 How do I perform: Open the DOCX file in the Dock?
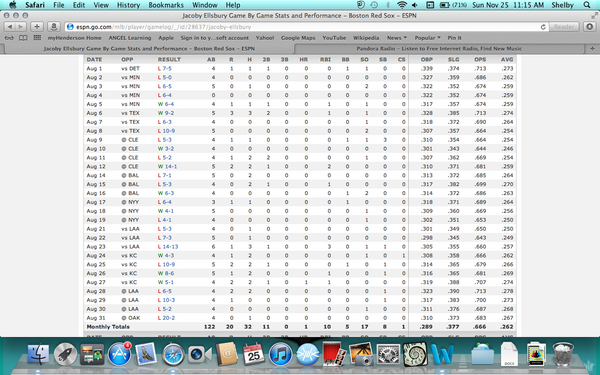coord(509,354)
